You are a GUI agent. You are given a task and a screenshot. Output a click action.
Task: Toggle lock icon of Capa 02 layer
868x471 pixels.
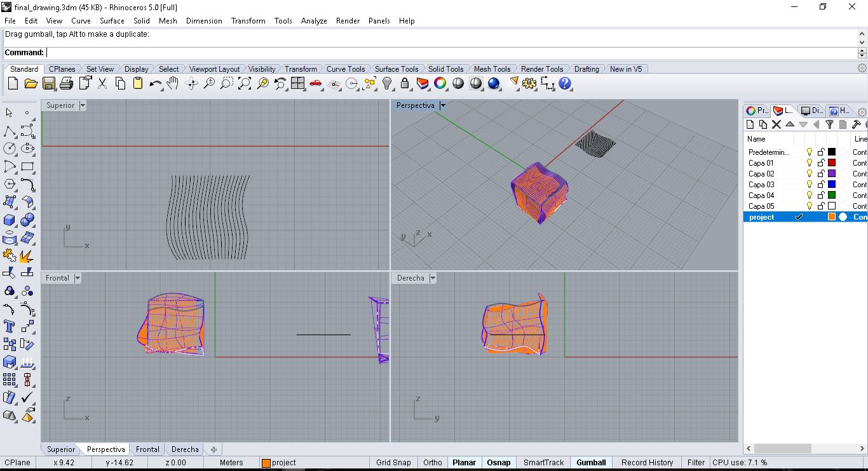821,173
